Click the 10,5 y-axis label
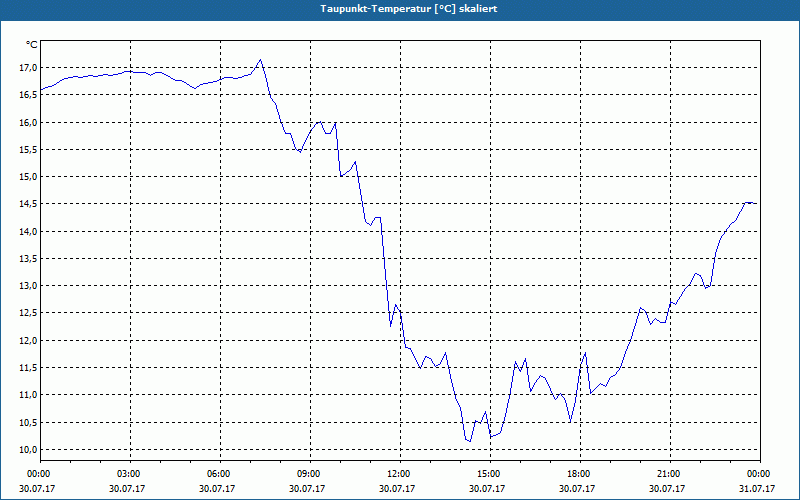This screenshot has width=800, height=500. click(29, 422)
